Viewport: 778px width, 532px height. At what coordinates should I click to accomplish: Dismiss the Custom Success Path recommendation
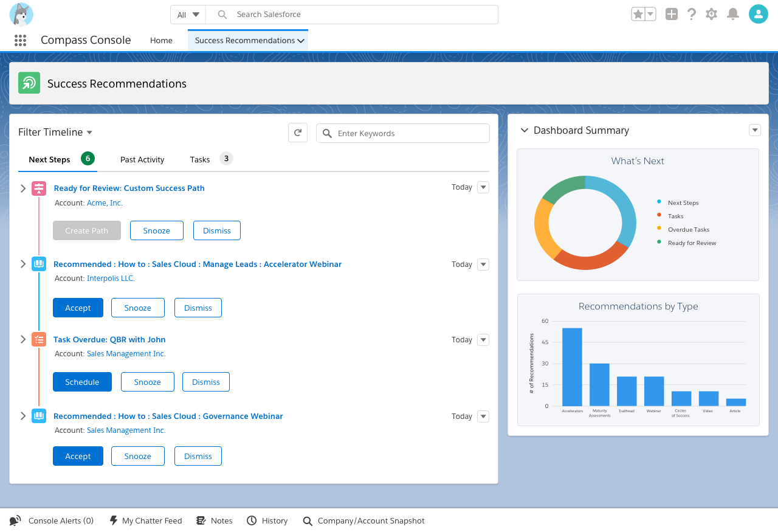click(x=217, y=230)
